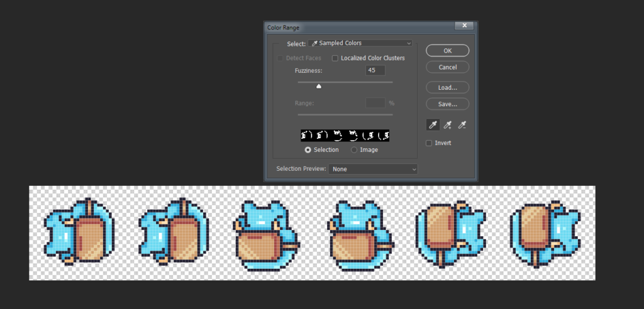Select the Eyedropper tool in Color Range
The image size is (644, 309).
[x=433, y=125]
